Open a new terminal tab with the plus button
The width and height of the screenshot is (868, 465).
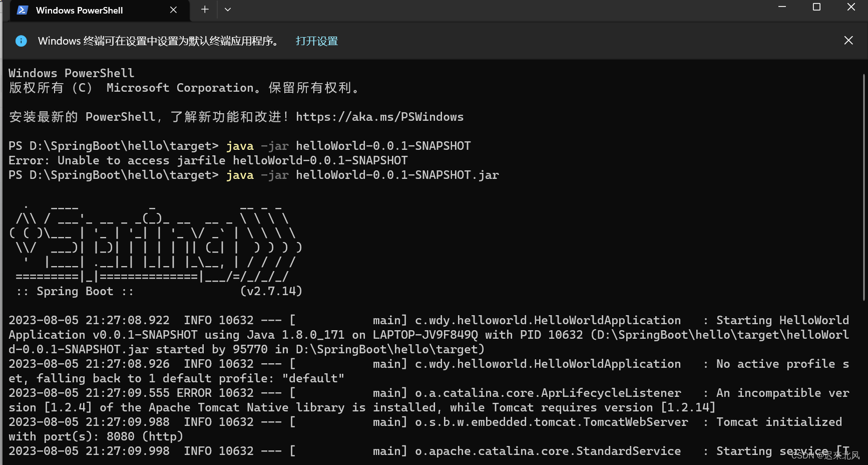click(x=204, y=10)
